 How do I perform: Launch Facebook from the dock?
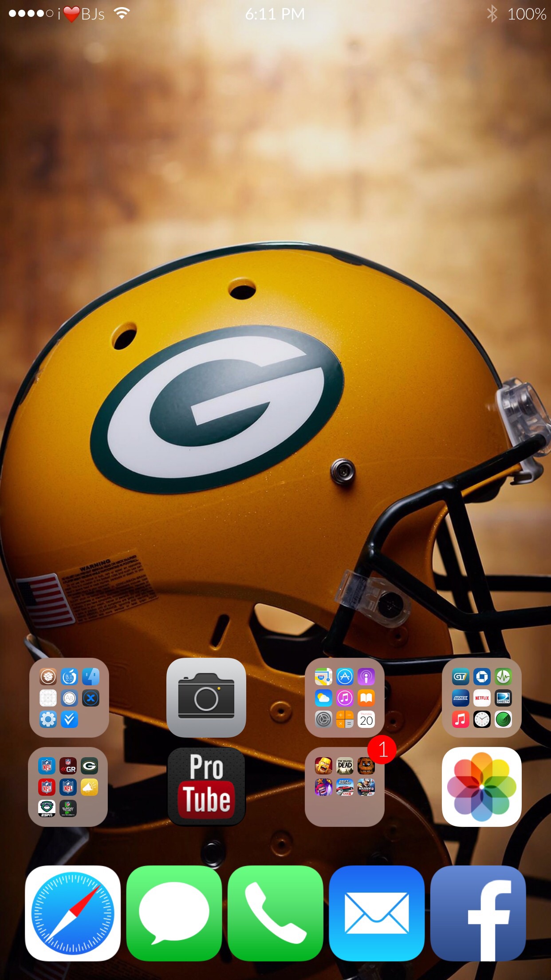(478, 913)
